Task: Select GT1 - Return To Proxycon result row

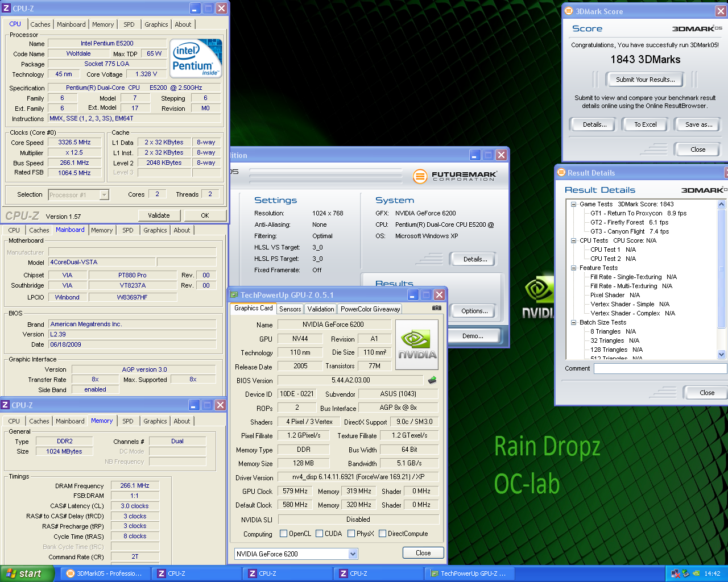Action: pyautogui.click(x=638, y=213)
